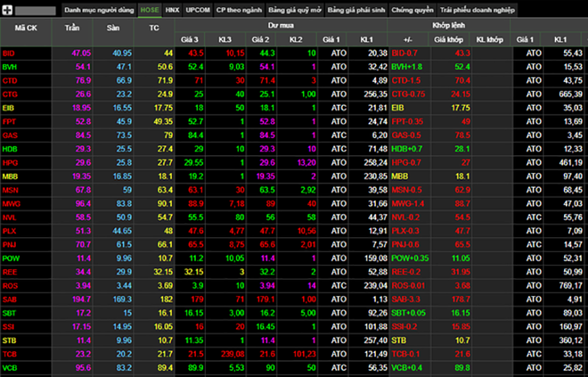This screenshot has height=377, width=588.
Task: Select the VCB stock symbol
Action: [x=9, y=368]
